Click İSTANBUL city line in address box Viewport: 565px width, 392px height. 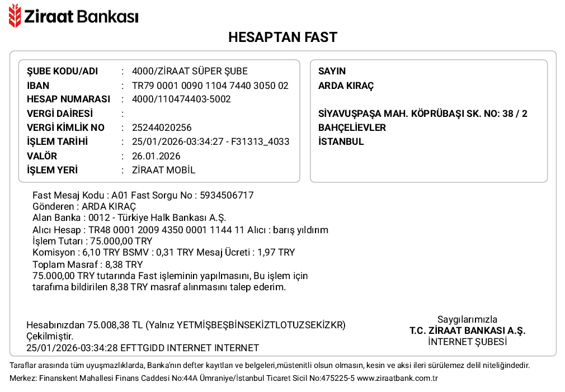pos(341,141)
